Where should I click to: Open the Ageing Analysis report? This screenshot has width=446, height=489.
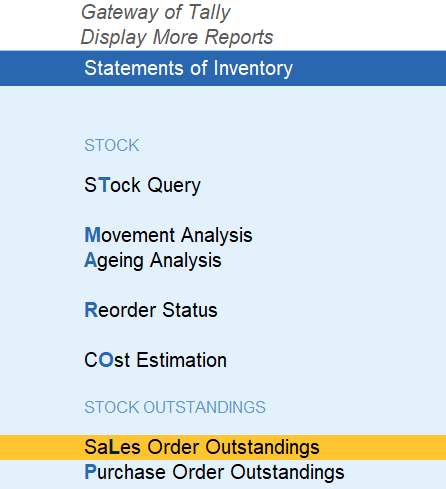coord(153,260)
